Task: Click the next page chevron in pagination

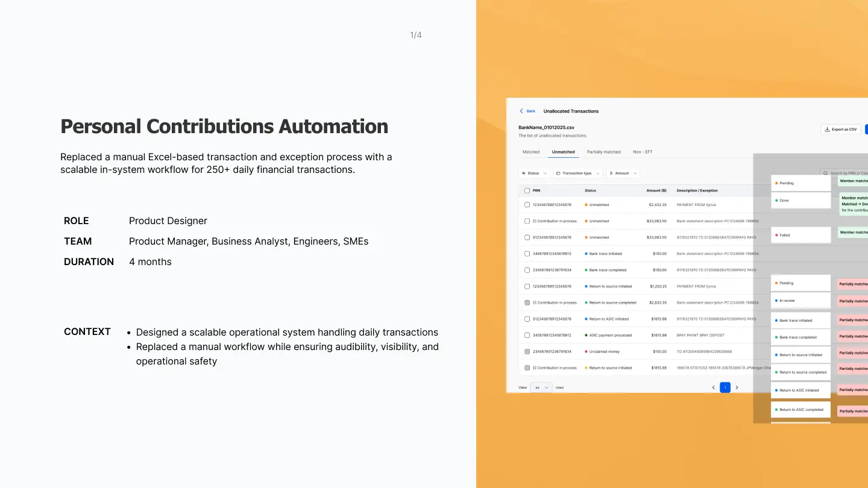Action: click(737, 387)
